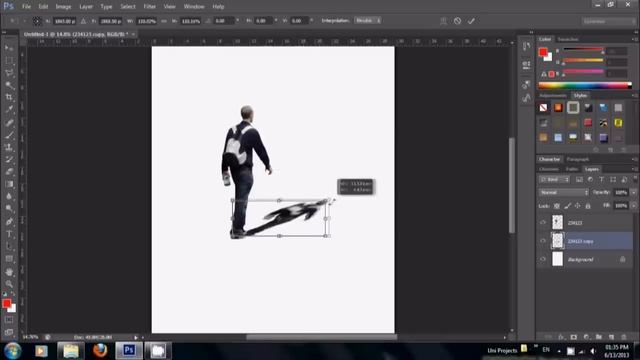Select the Rectangle shape tool

click(9, 258)
